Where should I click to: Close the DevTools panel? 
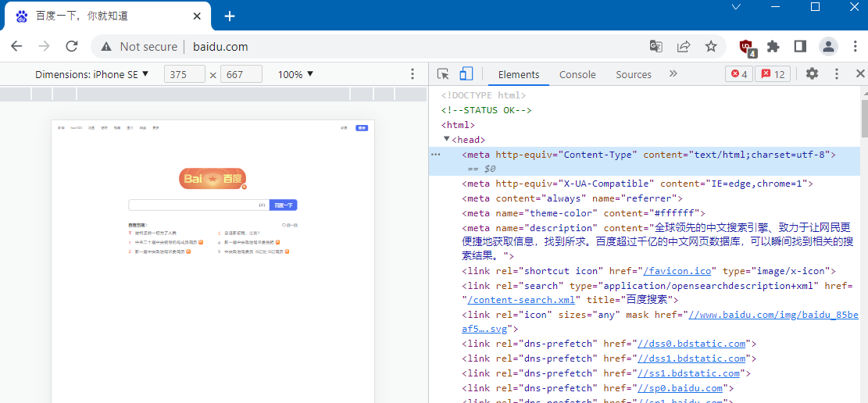coord(860,73)
